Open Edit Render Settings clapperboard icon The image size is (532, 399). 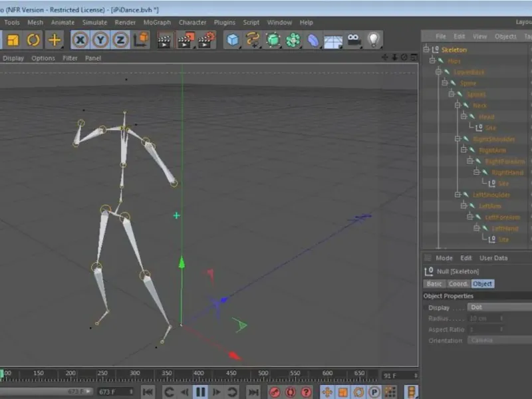207,40
